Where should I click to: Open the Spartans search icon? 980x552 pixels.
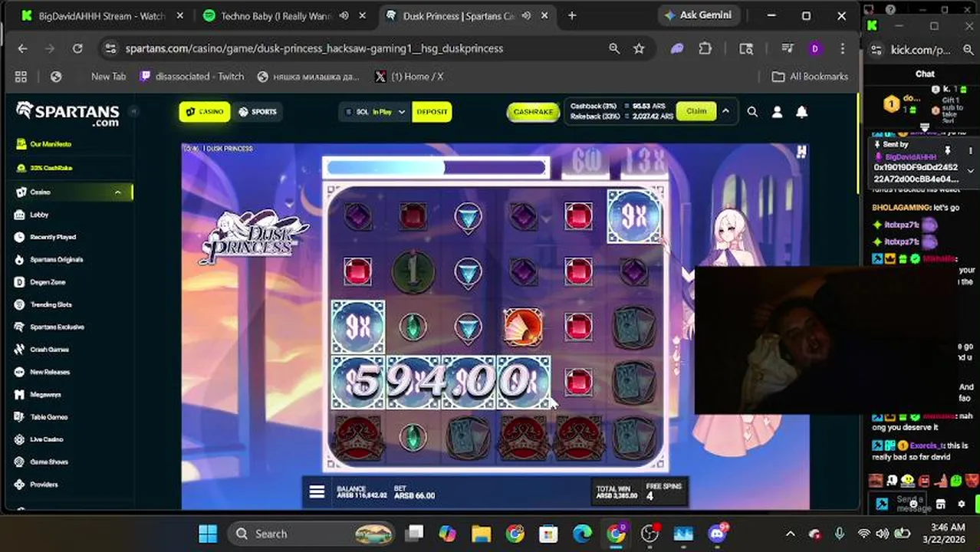tap(752, 112)
